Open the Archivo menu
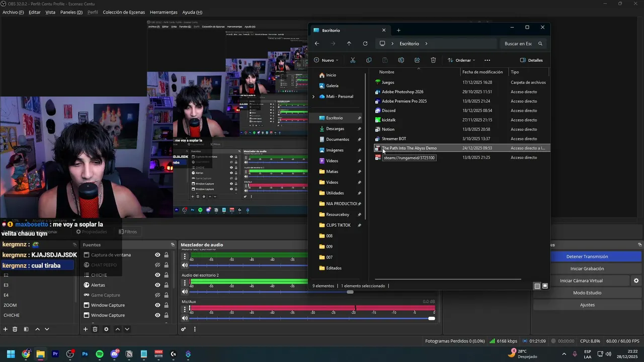The height and width of the screenshot is (362, 644). tap(13, 12)
